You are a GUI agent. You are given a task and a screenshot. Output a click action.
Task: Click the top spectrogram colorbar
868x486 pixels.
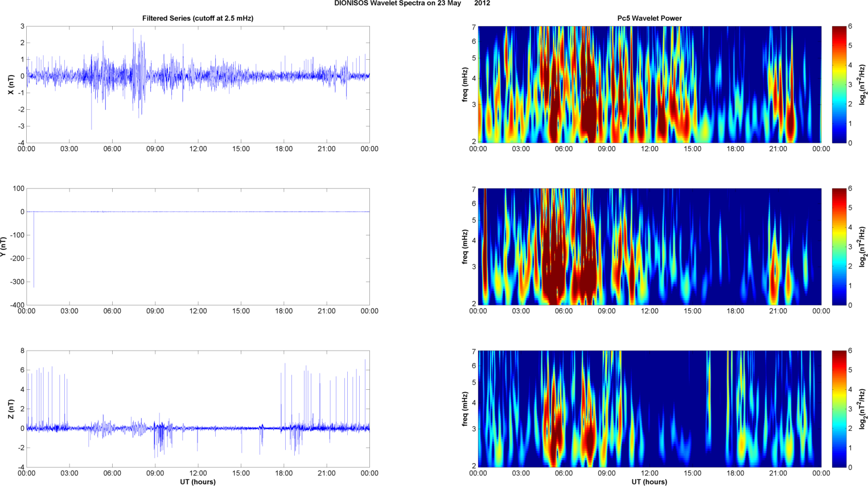coord(838,84)
